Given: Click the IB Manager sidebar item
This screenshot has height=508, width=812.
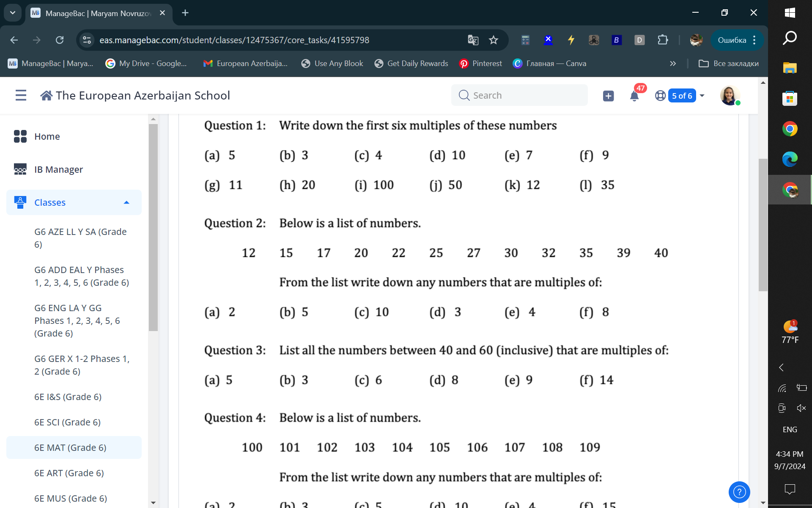Looking at the screenshot, I should pos(58,169).
